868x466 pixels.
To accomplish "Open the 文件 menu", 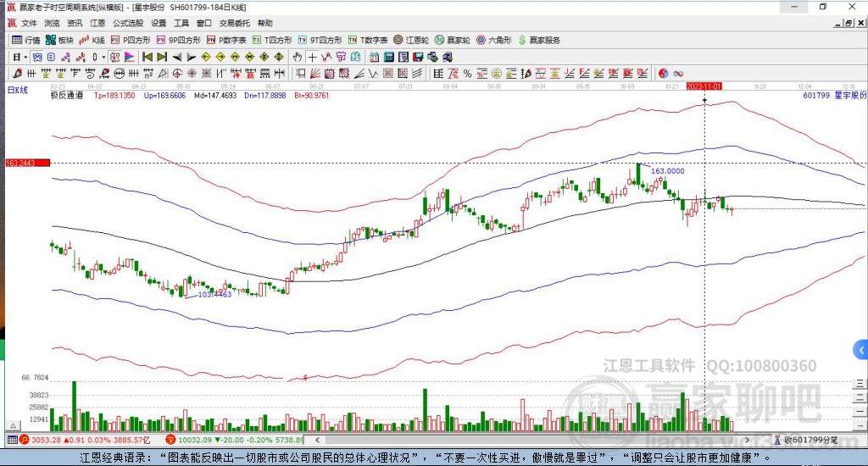I will tap(29, 23).
